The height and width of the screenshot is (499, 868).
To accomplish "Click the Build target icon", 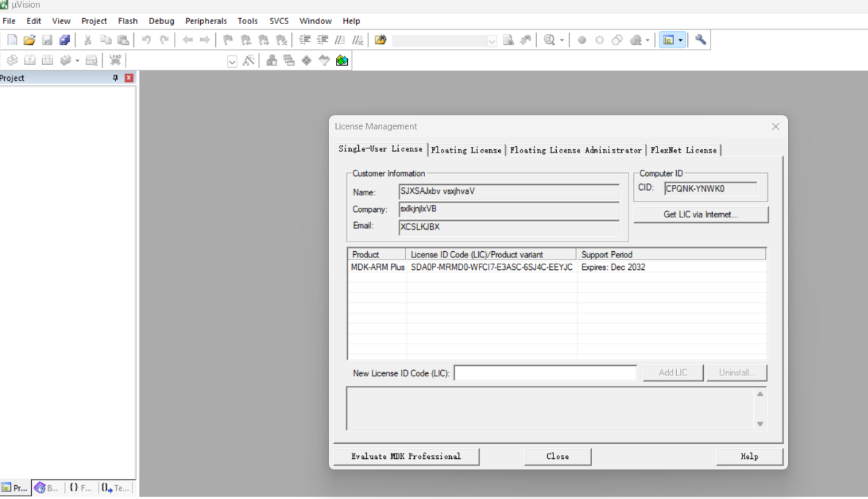I will tap(30, 61).
